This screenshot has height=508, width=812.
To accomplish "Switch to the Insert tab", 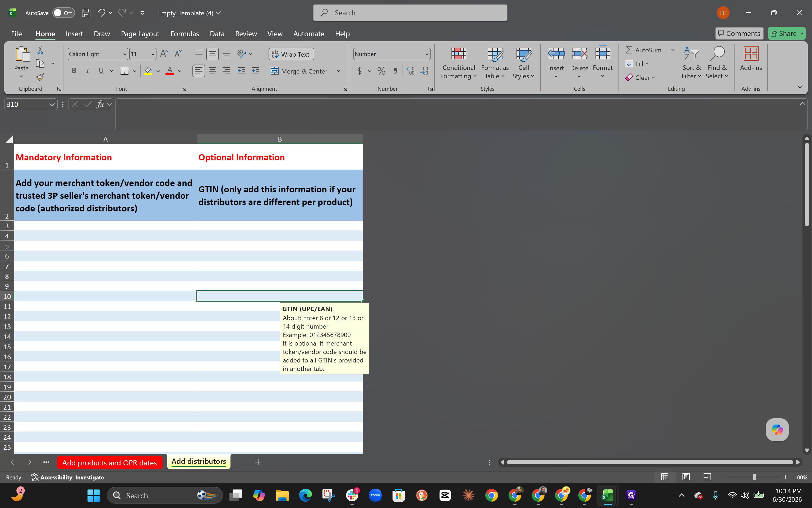I will point(74,34).
